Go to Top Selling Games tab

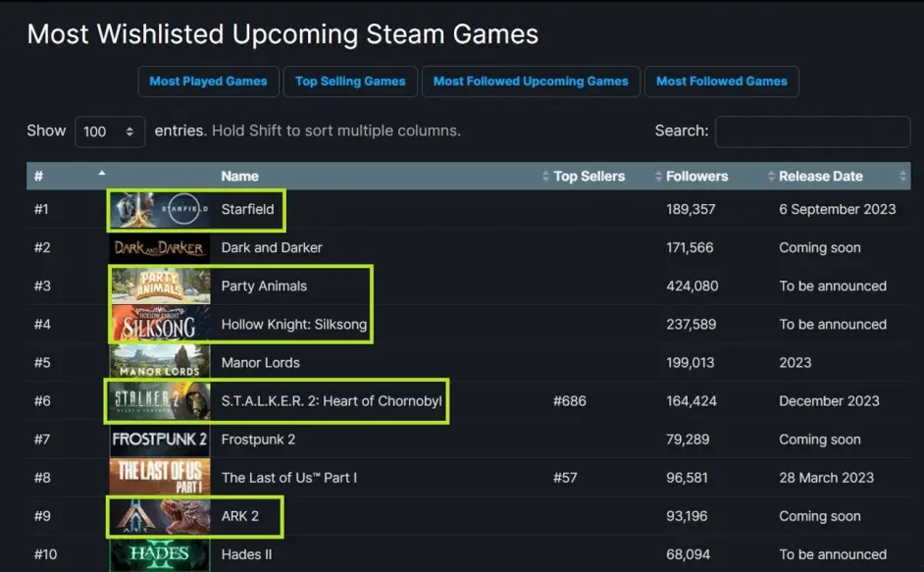[x=350, y=81]
